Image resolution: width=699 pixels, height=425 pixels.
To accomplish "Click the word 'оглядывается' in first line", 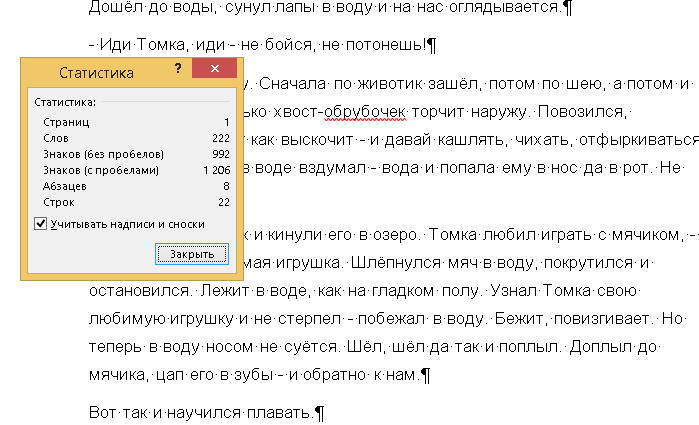I will point(504,7).
